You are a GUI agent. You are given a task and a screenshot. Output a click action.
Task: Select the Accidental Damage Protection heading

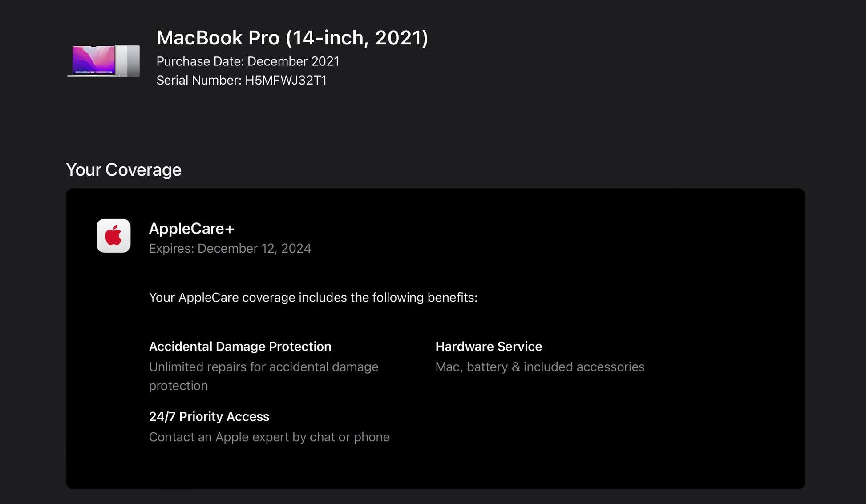(x=240, y=347)
